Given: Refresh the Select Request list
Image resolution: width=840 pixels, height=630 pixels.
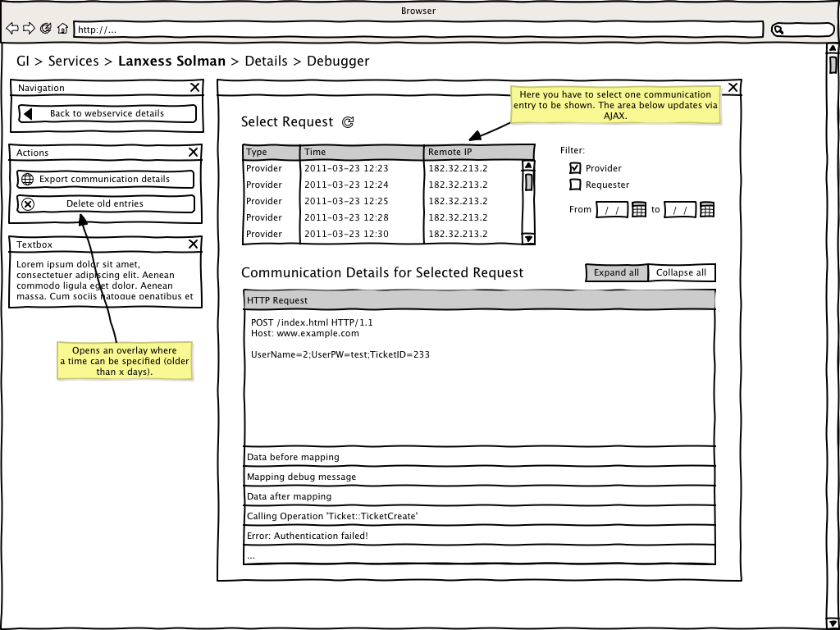Looking at the screenshot, I should tap(348, 122).
